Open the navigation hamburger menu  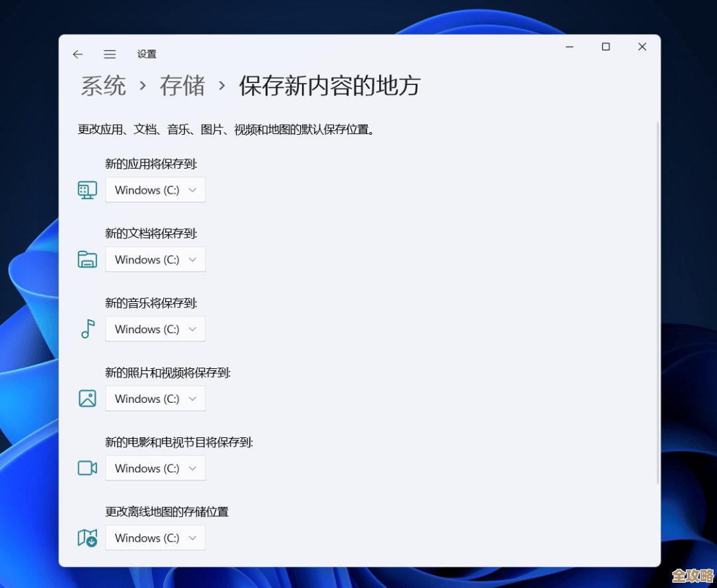pos(110,54)
